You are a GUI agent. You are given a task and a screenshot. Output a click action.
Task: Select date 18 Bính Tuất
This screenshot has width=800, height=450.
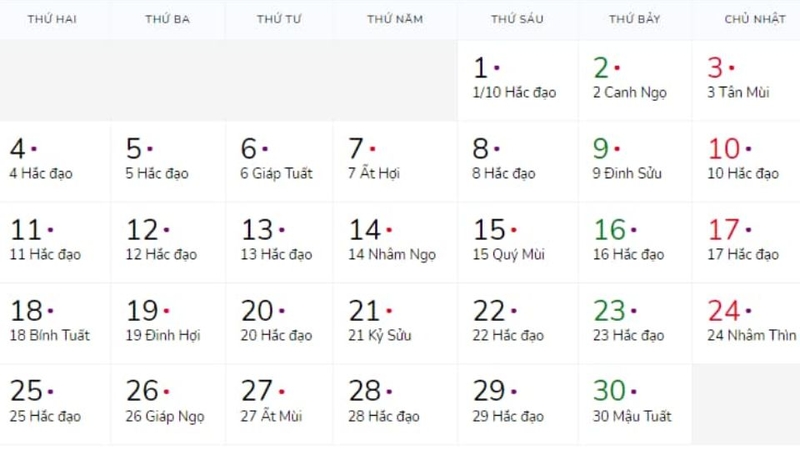pos(54,322)
